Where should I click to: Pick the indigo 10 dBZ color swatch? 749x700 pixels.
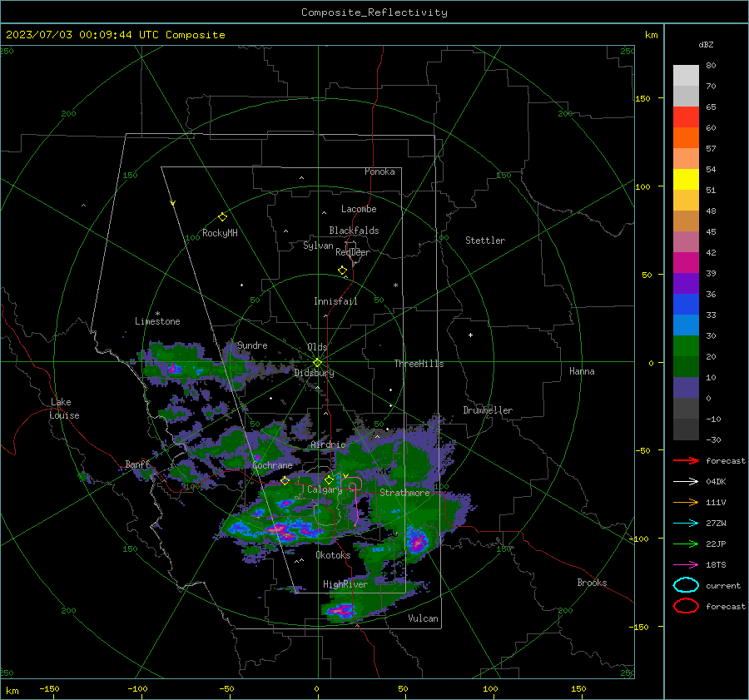(x=686, y=388)
